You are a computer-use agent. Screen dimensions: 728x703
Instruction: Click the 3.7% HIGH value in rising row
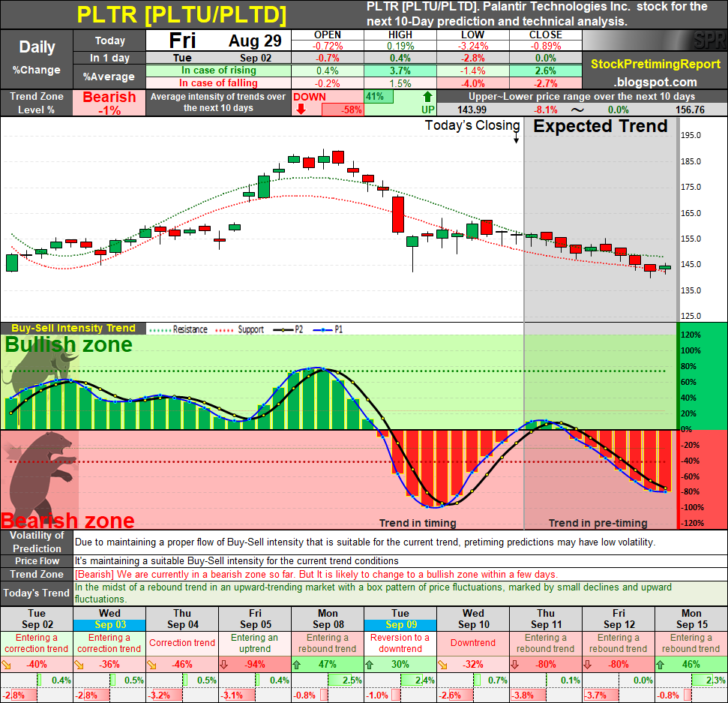pyautogui.click(x=400, y=71)
